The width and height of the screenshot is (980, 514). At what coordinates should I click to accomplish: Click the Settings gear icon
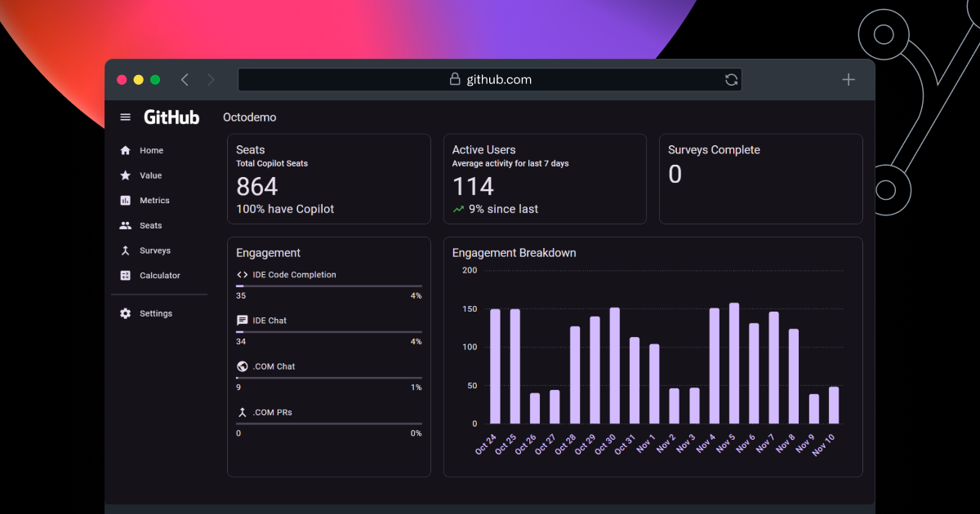(125, 313)
